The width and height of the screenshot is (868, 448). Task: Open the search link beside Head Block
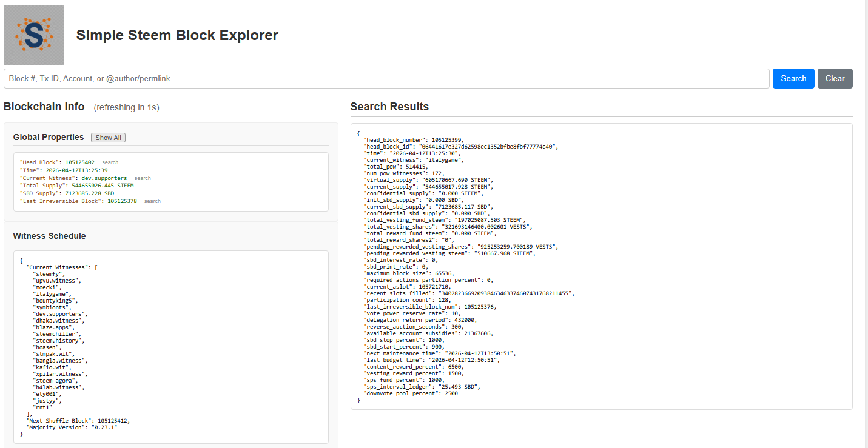[x=110, y=162]
